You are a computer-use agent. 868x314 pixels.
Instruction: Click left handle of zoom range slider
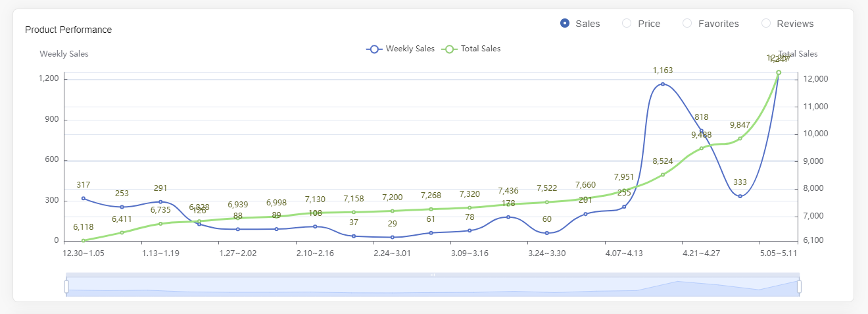[66, 286]
